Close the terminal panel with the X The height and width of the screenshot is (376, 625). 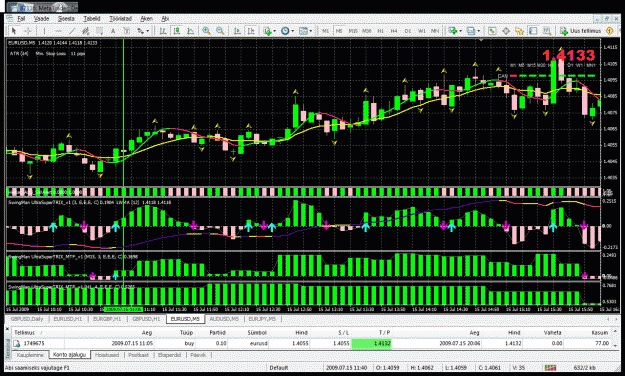(8, 328)
